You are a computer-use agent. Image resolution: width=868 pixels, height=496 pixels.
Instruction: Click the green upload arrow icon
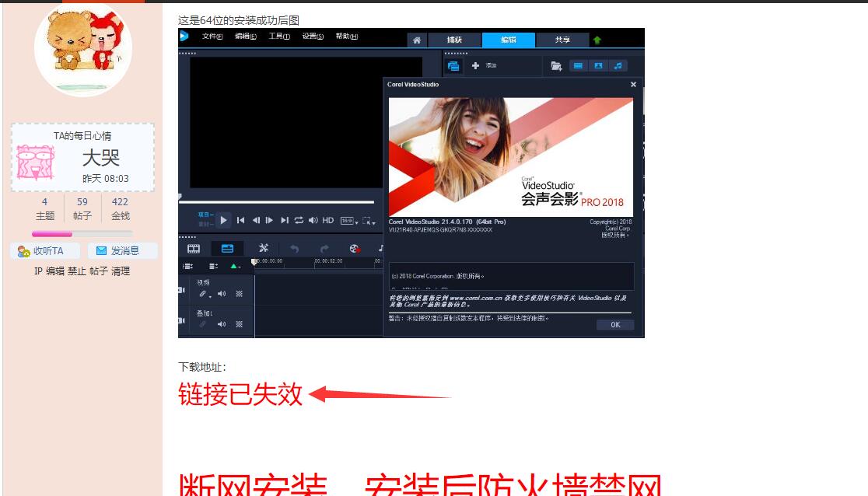point(597,40)
